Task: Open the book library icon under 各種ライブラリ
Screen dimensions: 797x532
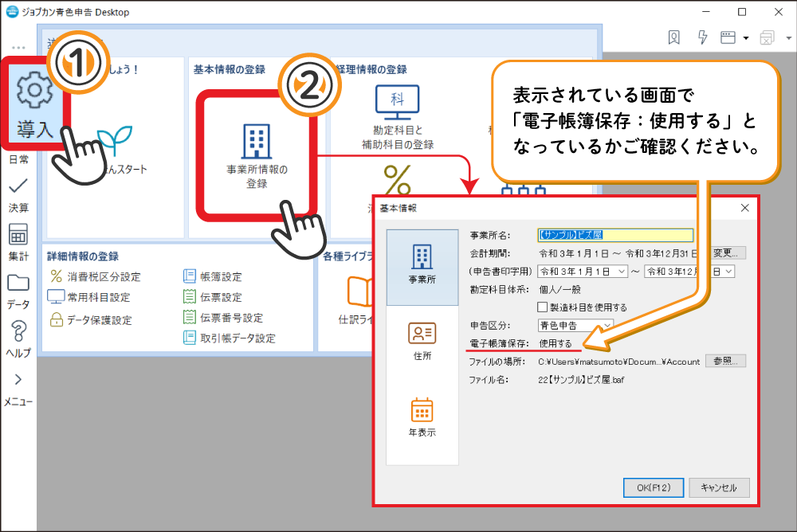Action: (x=360, y=291)
